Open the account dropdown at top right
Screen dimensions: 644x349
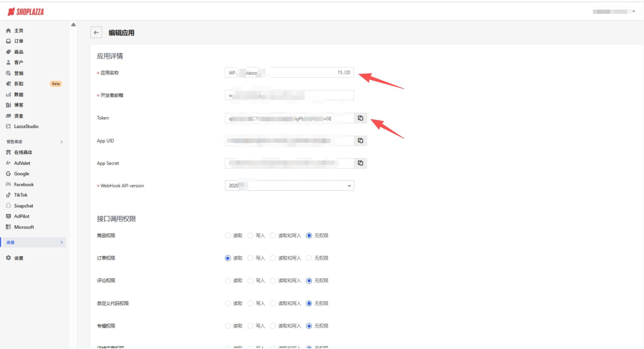614,12
